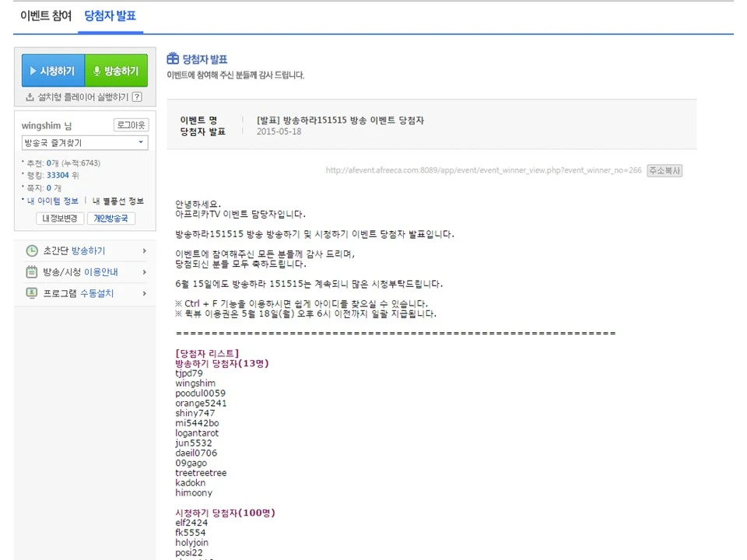The image size is (747, 560).
Task: Select the play icon on 시청하기 button
Action: pos(33,71)
